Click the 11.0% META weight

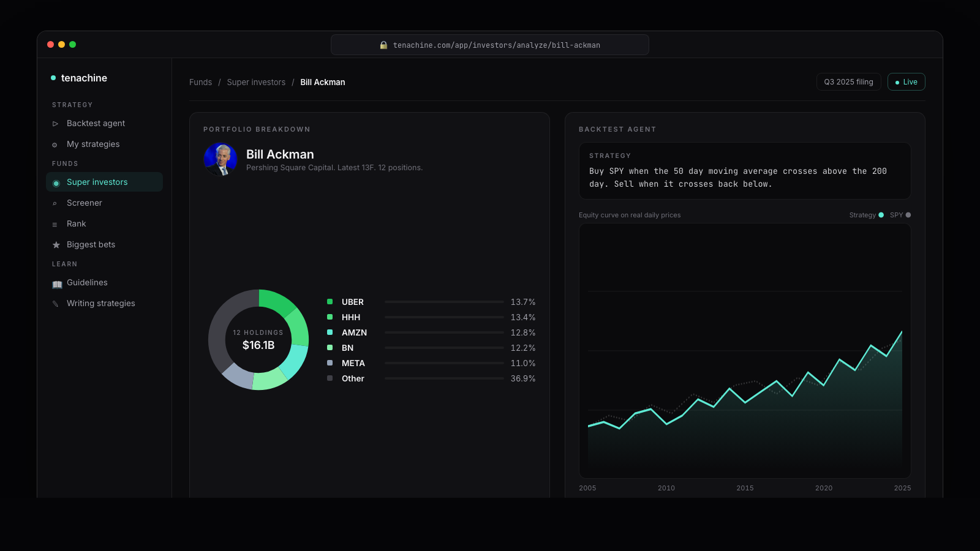pos(523,363)
